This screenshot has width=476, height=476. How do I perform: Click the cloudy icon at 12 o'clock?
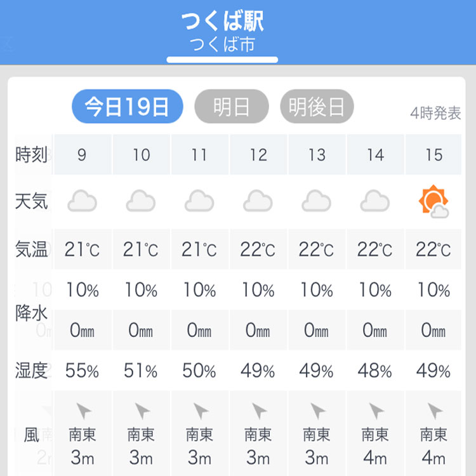(258, 201)
